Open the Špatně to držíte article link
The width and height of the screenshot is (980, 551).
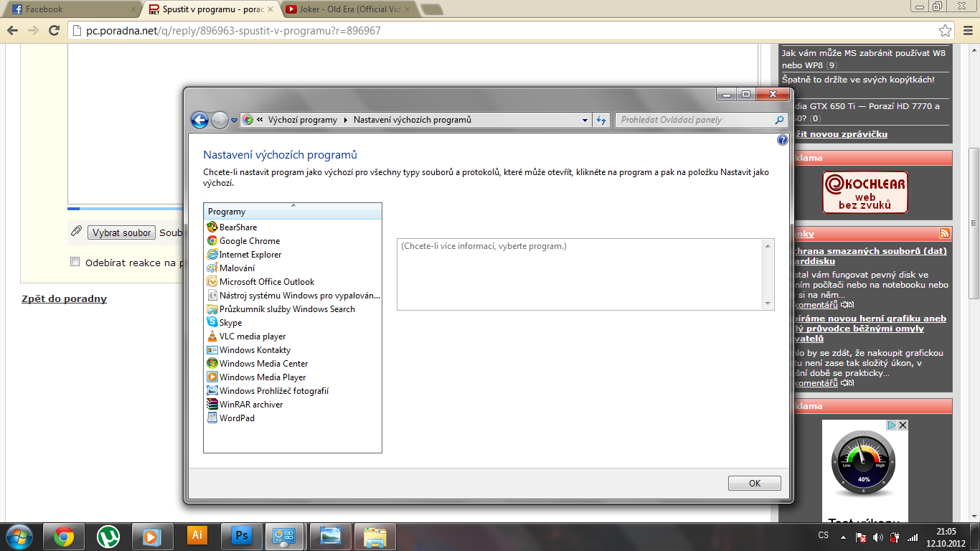coord(858,80)
